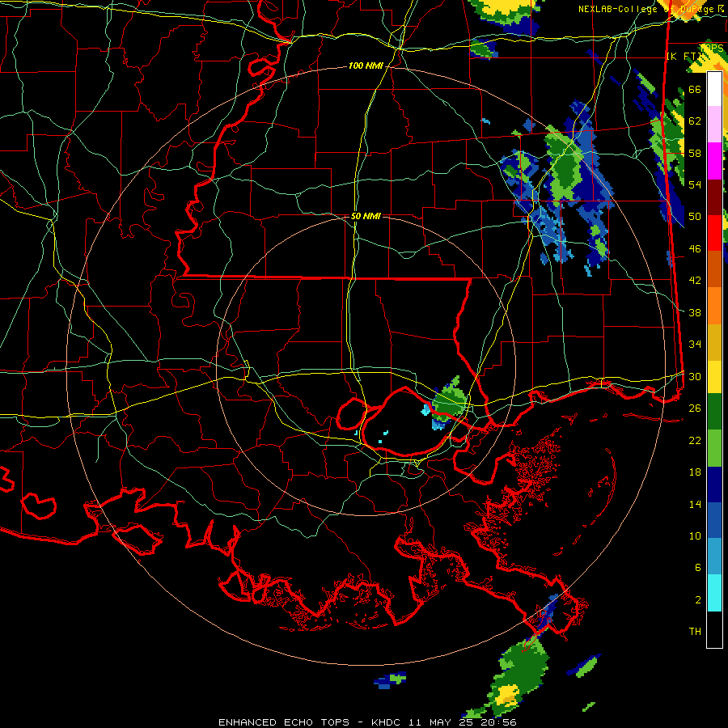
Task: Click the '14' scale value label
Action: pyautogui.click(x=695, y=504)
